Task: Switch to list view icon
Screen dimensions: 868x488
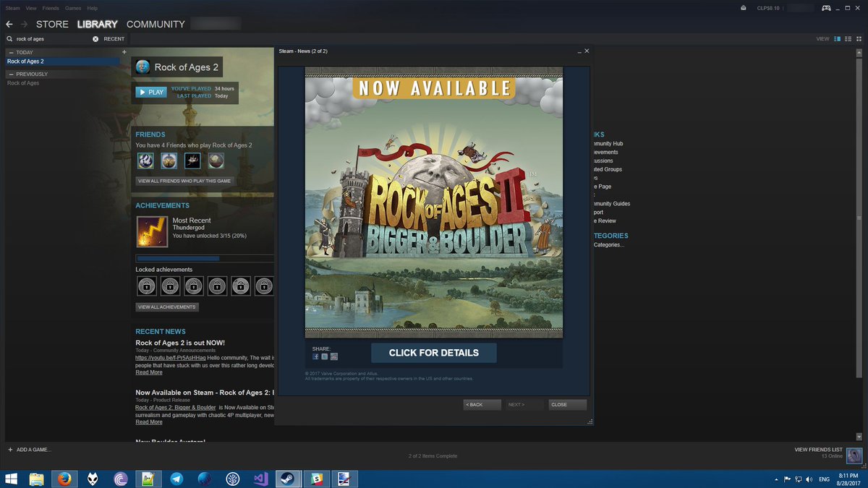Action: coord(847,38)
